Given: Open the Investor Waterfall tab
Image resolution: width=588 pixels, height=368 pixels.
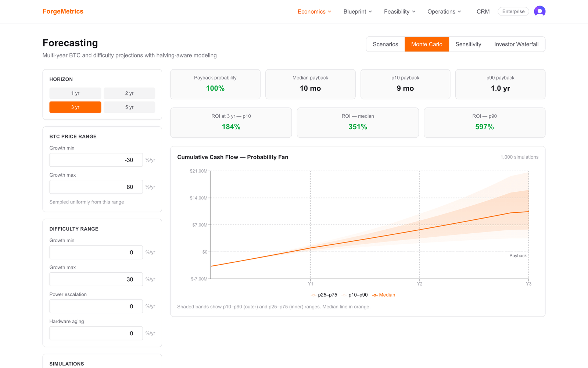Looking at the screenshot, I should point(516,44).
